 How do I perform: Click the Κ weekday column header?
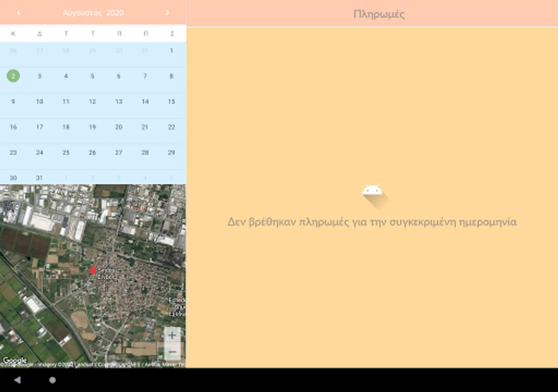13,34
